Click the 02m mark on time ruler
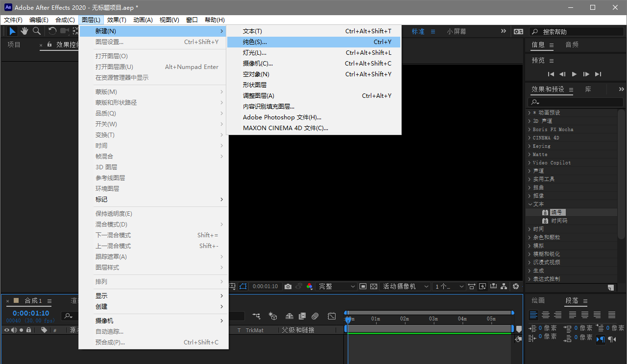Image resolution: width=627 pixels, height=364 pixels. pos(405,319)
